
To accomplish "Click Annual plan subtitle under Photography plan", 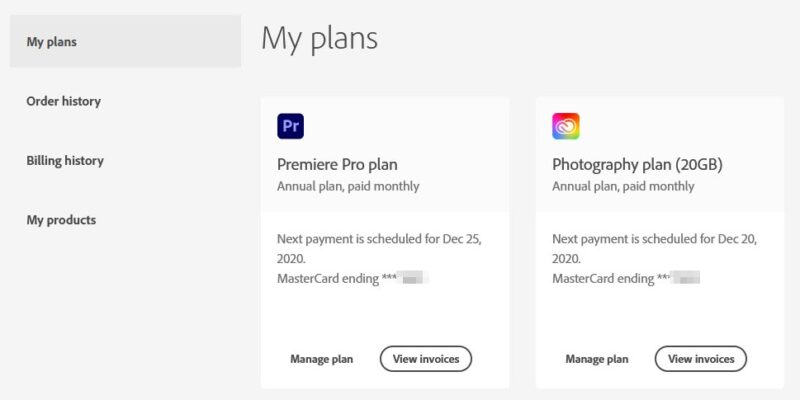I will pos(623,186).
